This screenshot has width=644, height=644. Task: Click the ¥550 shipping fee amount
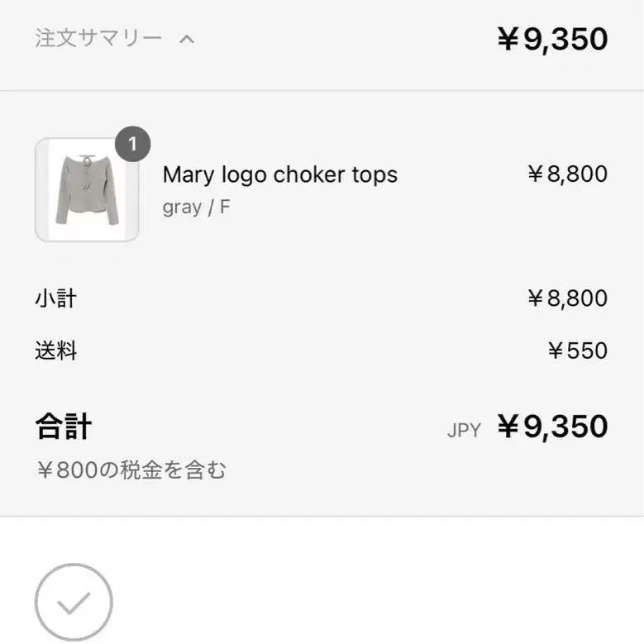[x=577, y=351]
